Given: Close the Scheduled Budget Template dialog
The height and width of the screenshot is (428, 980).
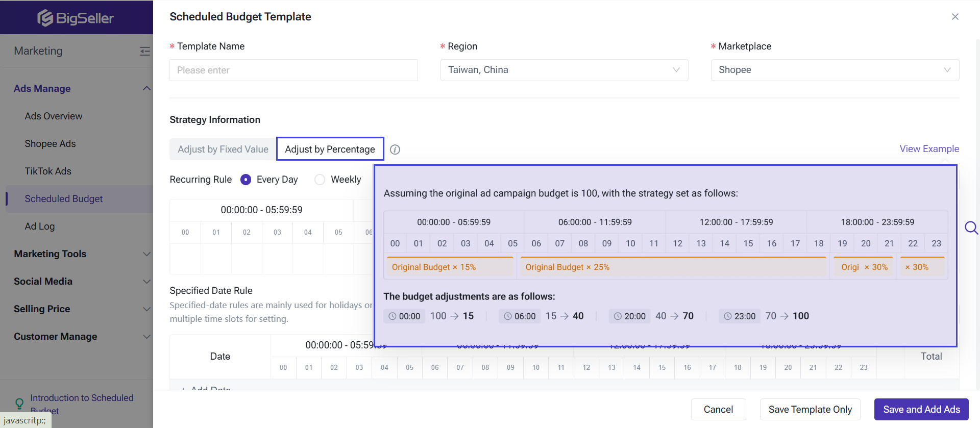Looking at the screenshot, I should tap(955, 17).
